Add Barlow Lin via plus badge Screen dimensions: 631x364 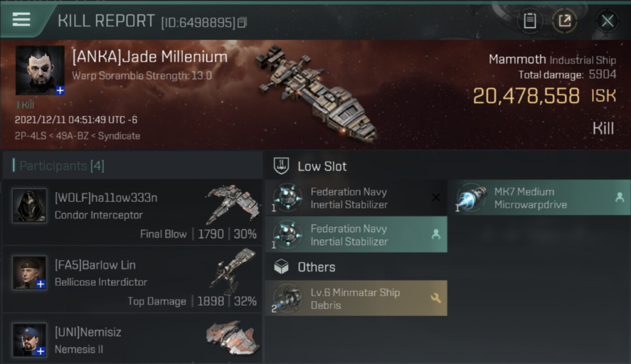point(41,284)
